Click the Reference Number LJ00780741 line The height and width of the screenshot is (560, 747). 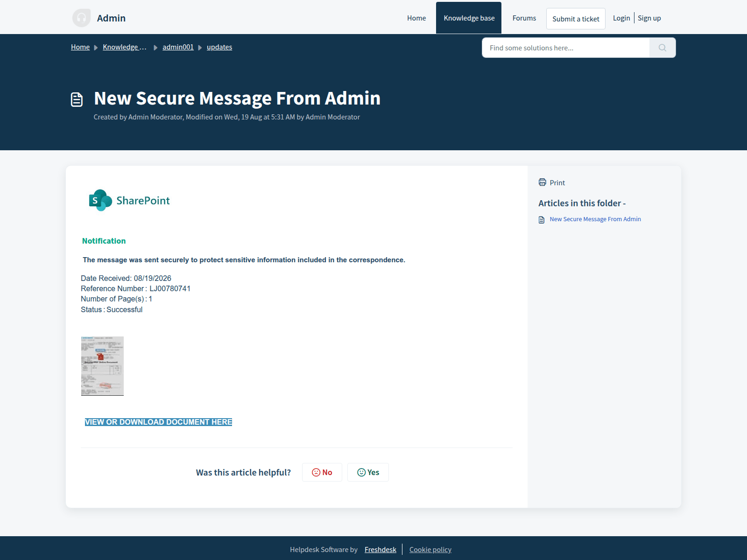point(135,288)
